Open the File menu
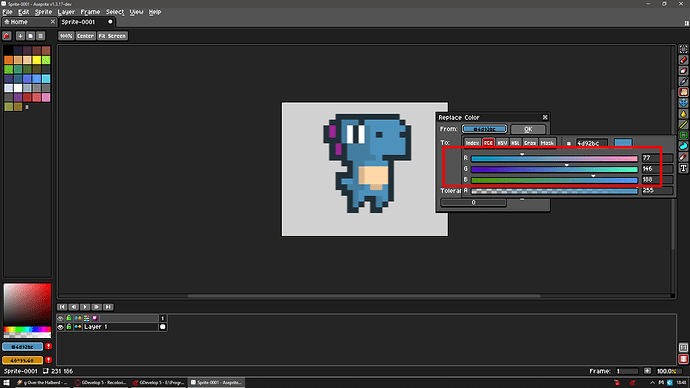Screen dimensions: 690x388 7,12
